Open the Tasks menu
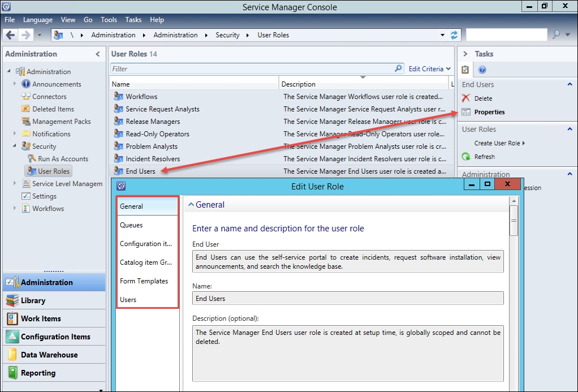Image resolution: width=578 pixels, height=392 pixels. pos(133,20)
